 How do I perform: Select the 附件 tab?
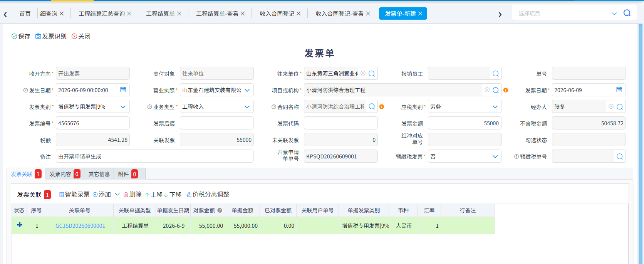(129, 174)
